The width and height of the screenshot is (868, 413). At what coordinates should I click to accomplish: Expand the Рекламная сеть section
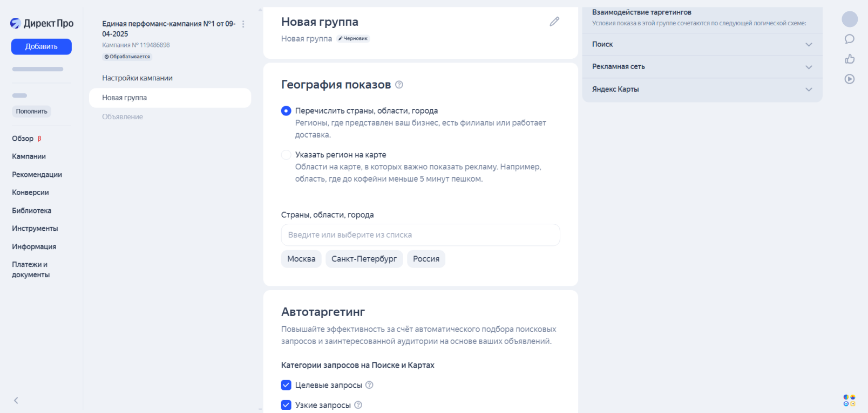pyautogui.click(x=702, y=67)
